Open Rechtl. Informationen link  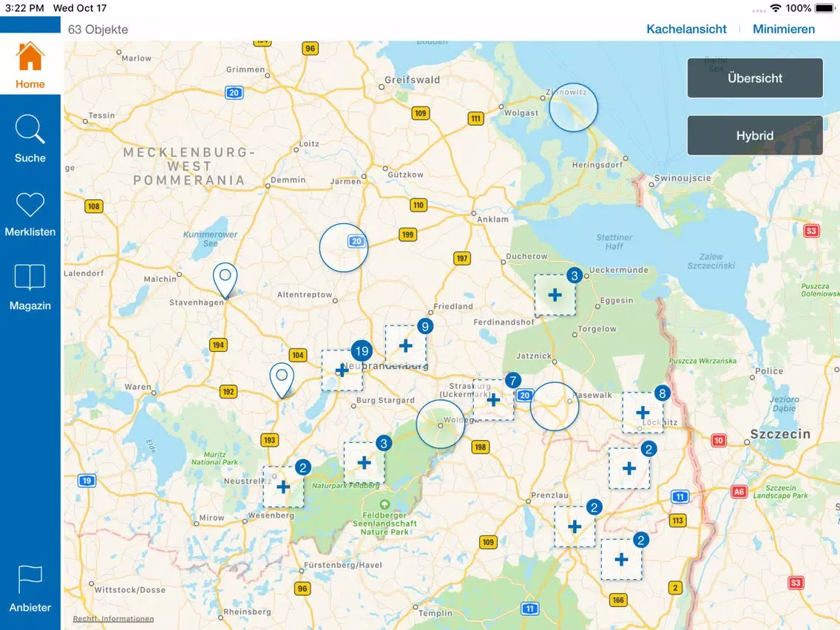coord(113,619)
